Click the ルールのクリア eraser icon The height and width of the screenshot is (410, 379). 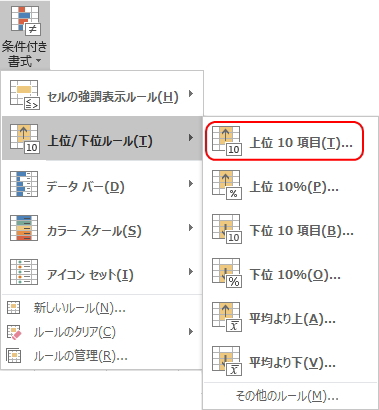pos(14,332)
